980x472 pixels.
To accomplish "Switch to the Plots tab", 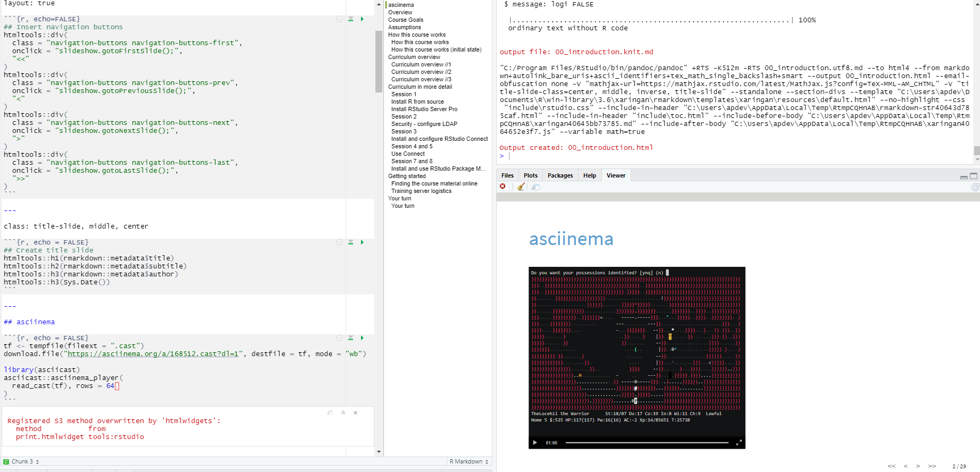I will [531, 175].
